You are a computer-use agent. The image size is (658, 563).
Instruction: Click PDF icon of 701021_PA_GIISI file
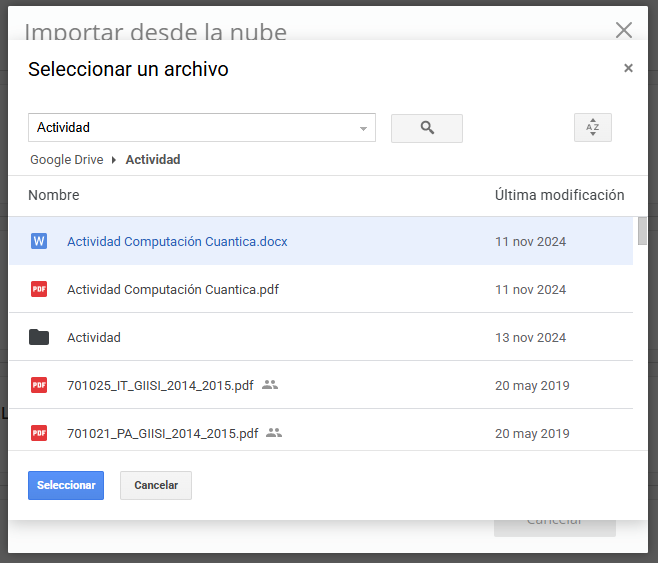coord(39,433)
